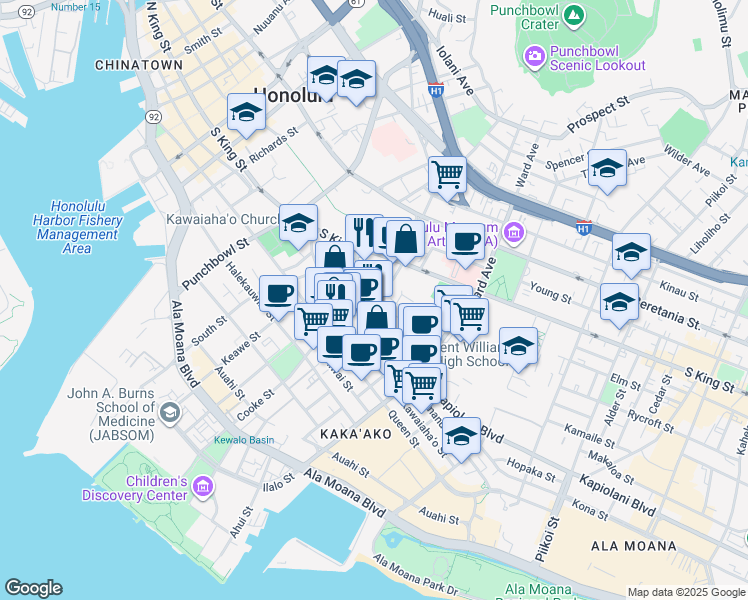748x600 pixels.
Task: Click the Punchbowl Crater park icon
Action: pos(573,15)
